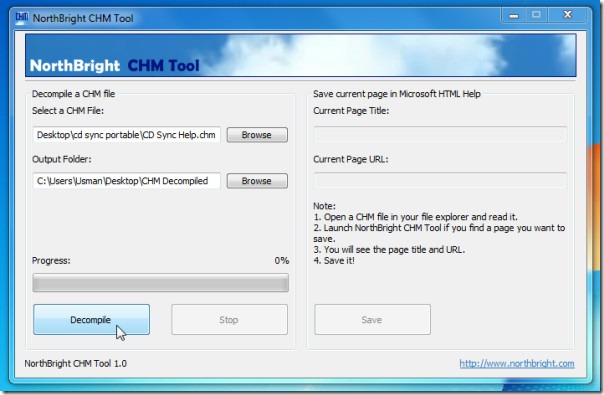Focus the Select a CHM File field
The image size is (604, 395).
pyautogui.click(x=127, y=135)
